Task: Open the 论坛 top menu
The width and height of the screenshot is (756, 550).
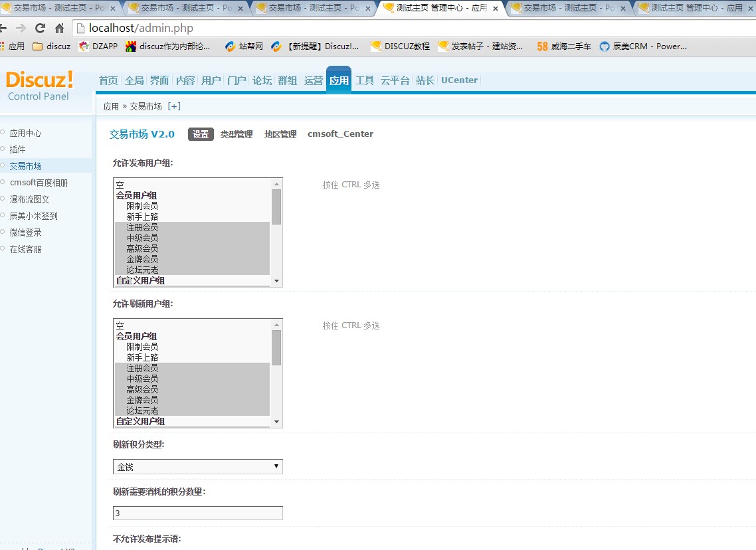Action: (262, 80)
